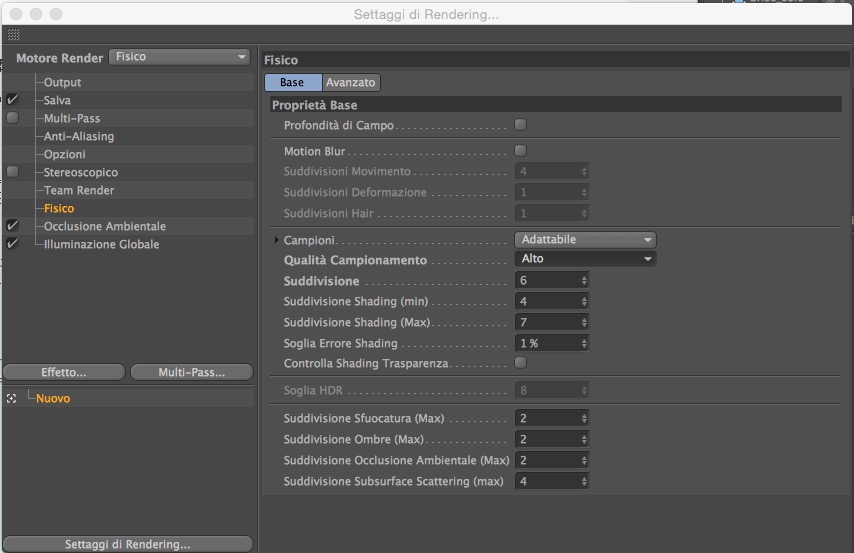The image size is (854, 553).
Task: Click the Soglia Errore Shading stepper arrows
Action: [x=584, y=343]
